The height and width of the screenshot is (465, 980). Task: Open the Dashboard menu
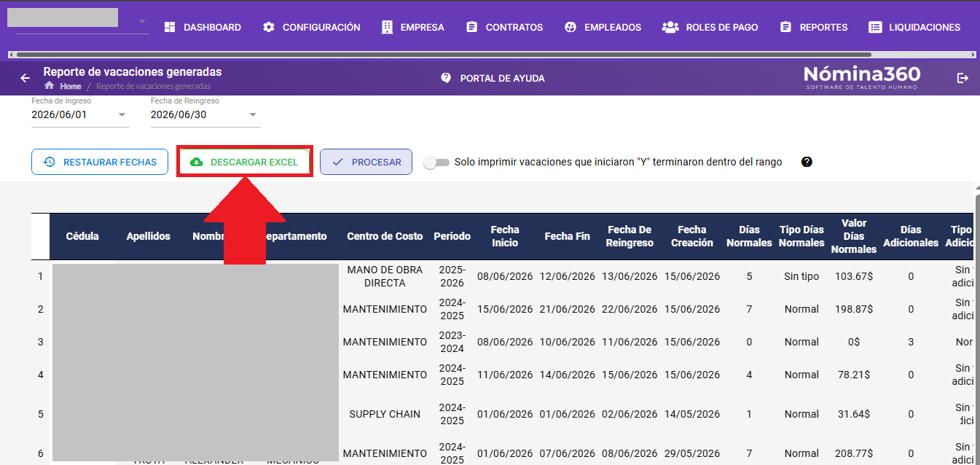coord(203,27)
